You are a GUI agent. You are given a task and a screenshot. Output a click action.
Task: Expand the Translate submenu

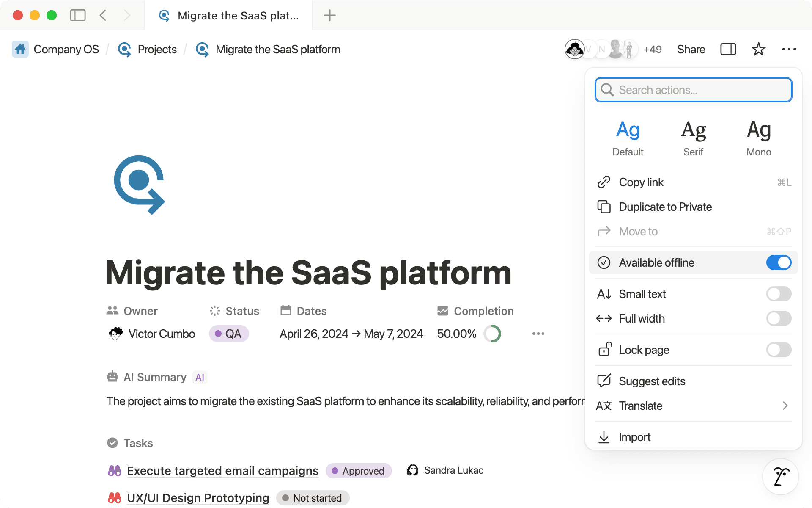(x=693, y=406)
